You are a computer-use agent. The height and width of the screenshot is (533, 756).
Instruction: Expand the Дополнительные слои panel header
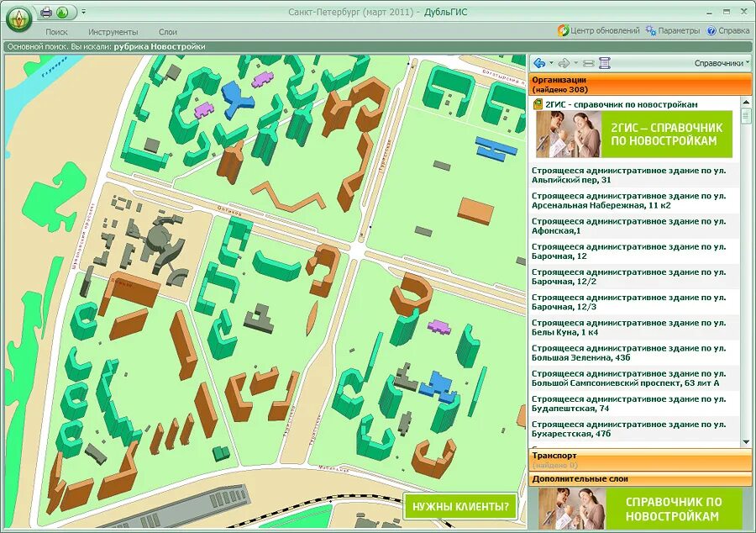[640, 478]
